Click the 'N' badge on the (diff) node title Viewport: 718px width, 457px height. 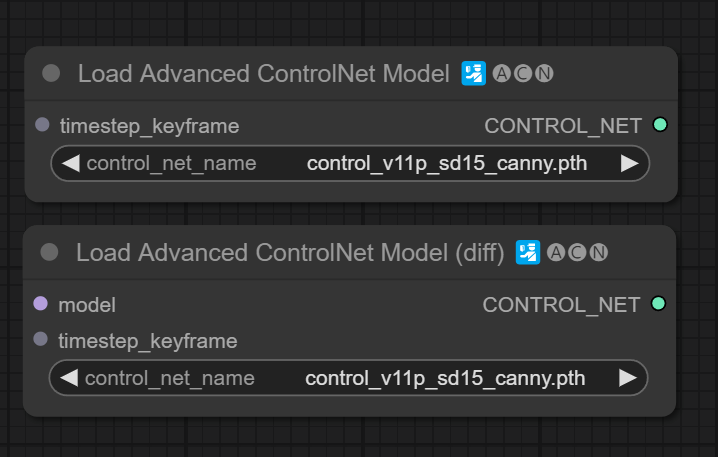tap(598, 253)
